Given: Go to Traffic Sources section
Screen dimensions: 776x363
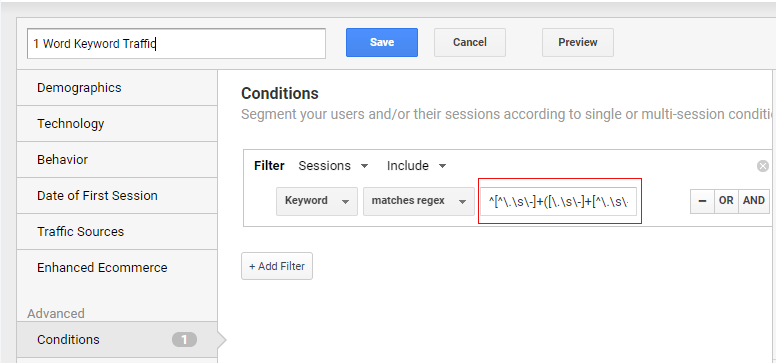Looking at the screenshot, I should tap(117, 231).
